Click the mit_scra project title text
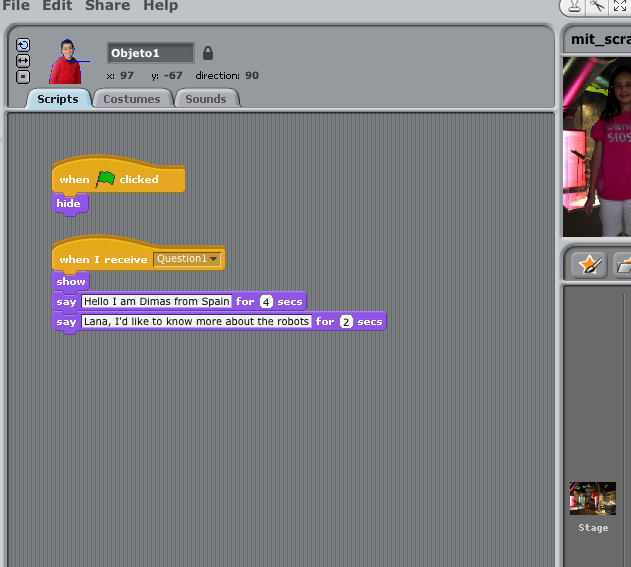 [601, 39]
